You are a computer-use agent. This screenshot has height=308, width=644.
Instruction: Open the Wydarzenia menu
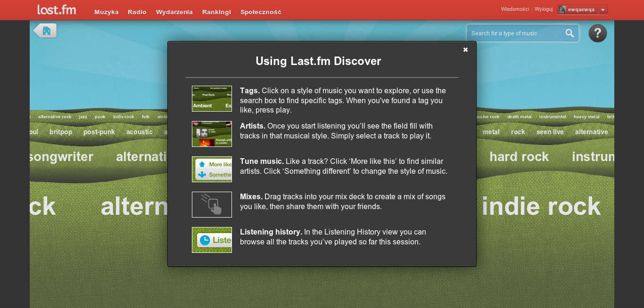pos(174,12)
